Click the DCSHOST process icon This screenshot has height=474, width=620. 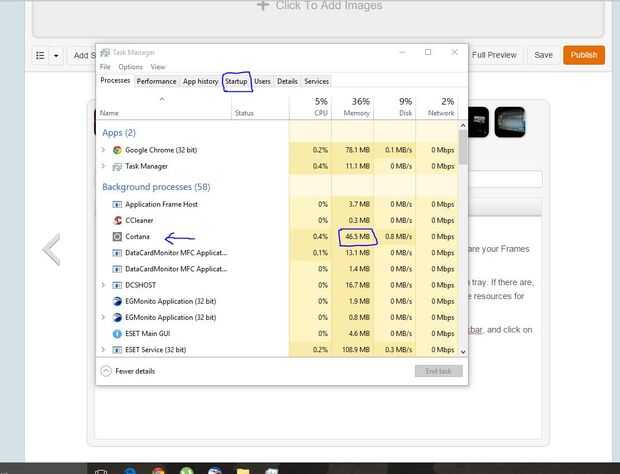point(117,285)
